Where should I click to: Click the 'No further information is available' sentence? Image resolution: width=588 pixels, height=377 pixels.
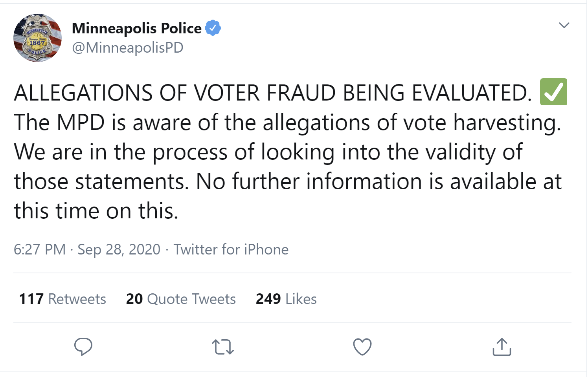click(366, 181)
